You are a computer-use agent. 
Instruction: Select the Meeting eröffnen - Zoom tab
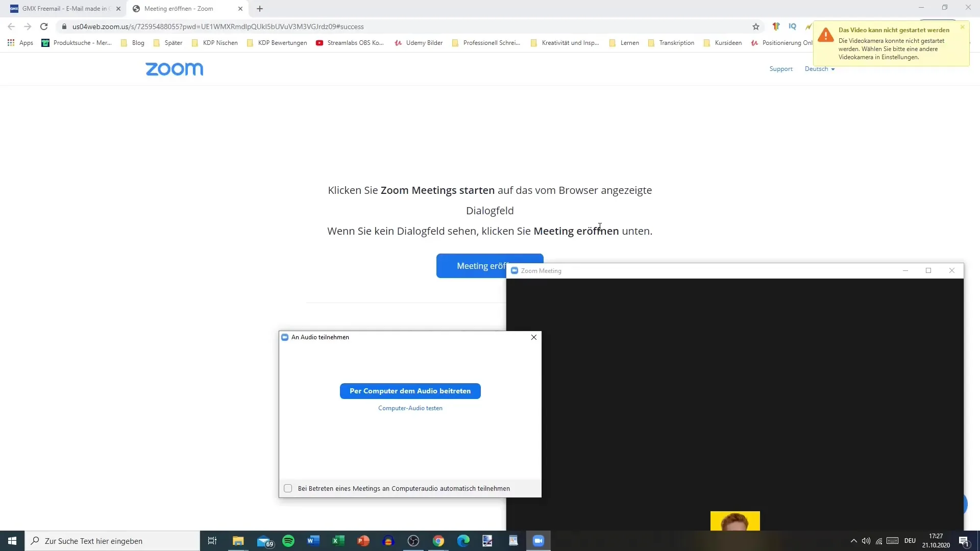(x=187, y=9)
